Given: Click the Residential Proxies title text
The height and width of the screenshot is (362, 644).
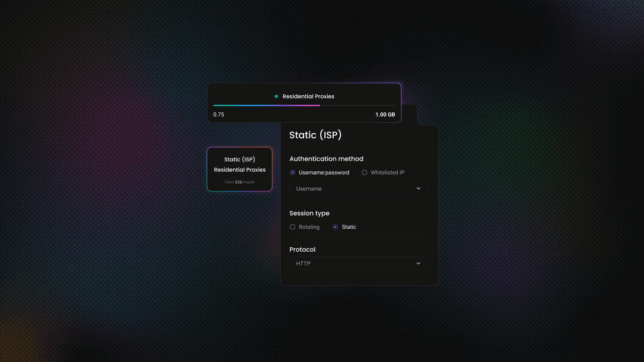Looking at the screenshot, I should [308, 97].
